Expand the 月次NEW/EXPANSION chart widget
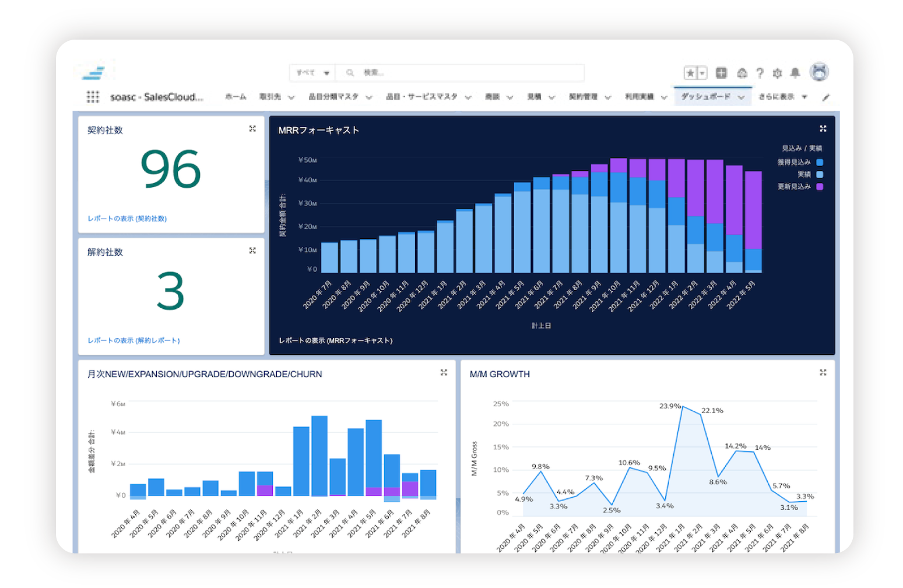Viewport: 903px width, 588px height. coord(444,372)
